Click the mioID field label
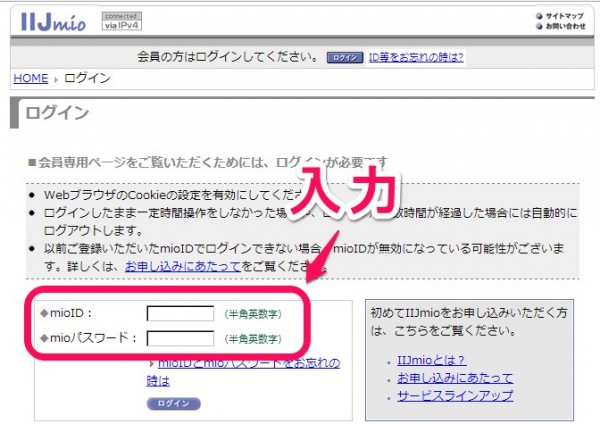Image resolution: width=600 pixels, height=424 pixels. pos(66,313)
